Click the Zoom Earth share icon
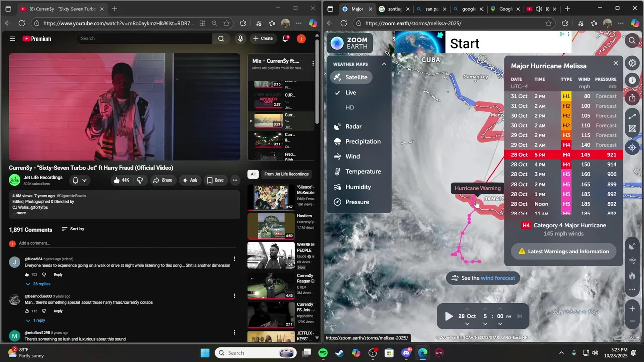The height and width of the screenshot is (362, 644). (x=632, y=98)
